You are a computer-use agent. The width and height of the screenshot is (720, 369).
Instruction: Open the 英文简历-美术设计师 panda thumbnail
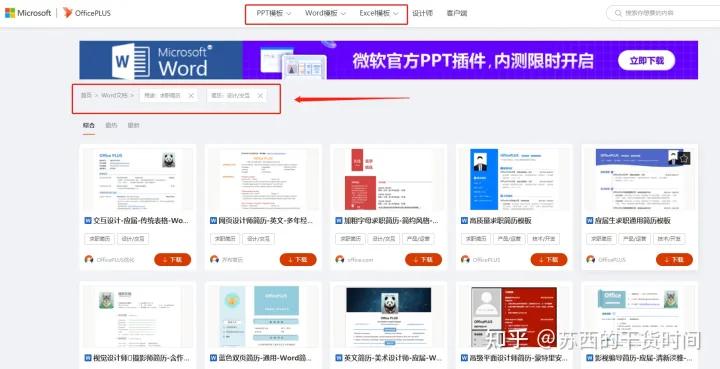(x=388, y=317)
